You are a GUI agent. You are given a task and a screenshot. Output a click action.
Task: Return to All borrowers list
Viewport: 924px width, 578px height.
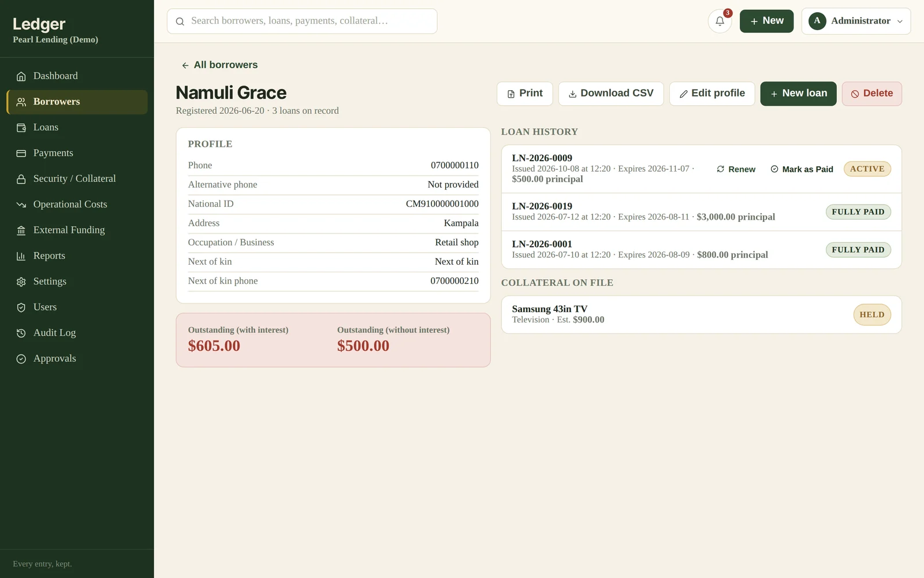point(219,65)
